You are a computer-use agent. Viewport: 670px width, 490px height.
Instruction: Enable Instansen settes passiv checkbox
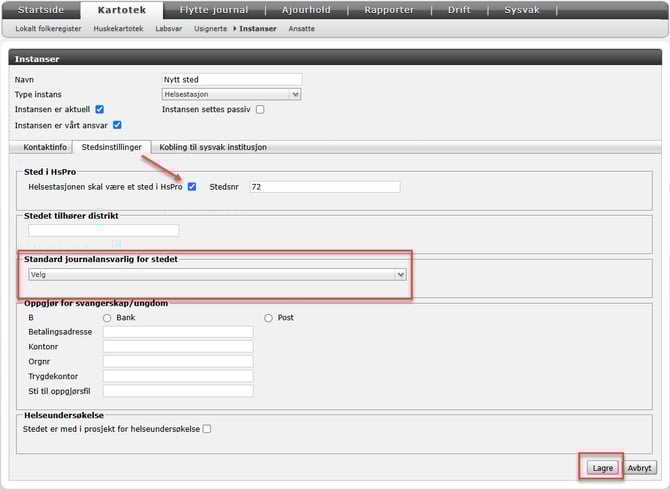tap(260, 109)
